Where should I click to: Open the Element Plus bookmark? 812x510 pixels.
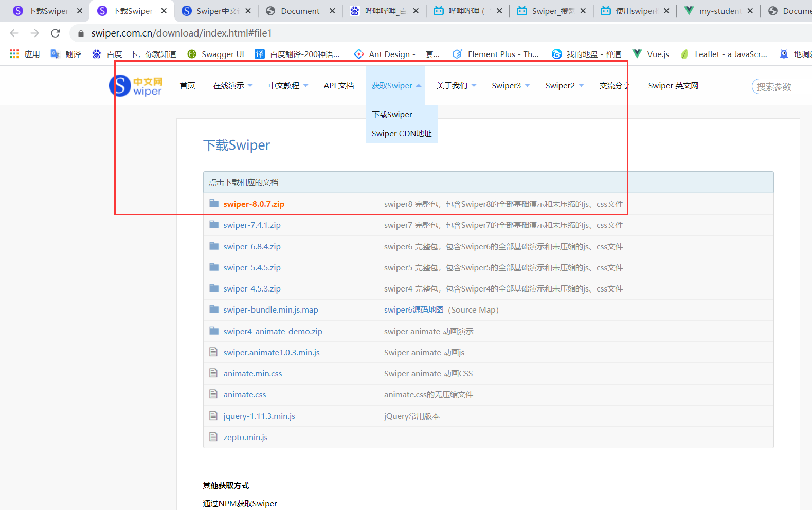496,54
